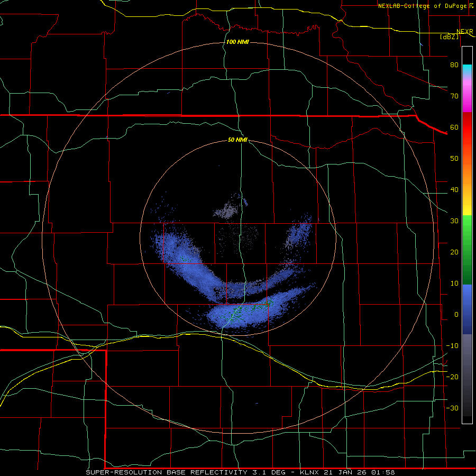Click the 50 NMI range ring label
This screenshot has height=476, width=476.
point(237,140)
